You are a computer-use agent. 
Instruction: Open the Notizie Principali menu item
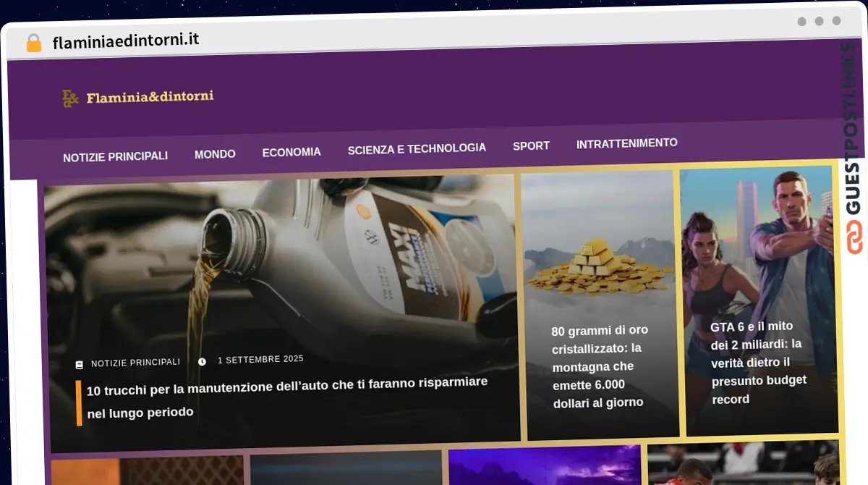pos(115,156)
